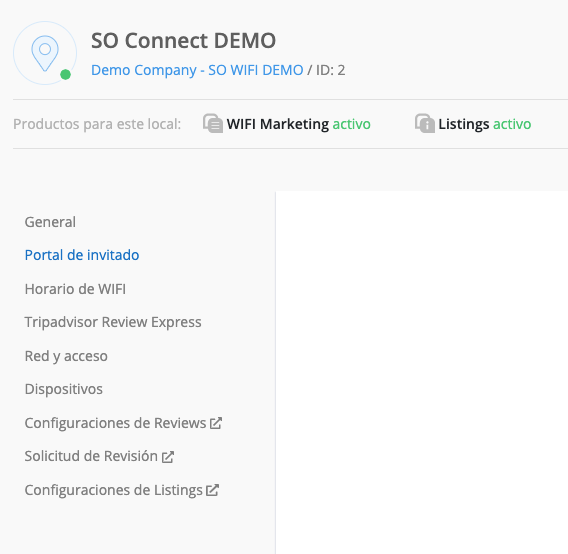Click external link icon beside Solicitud de Revisión
568x554 pixels.
coord(168,457)
